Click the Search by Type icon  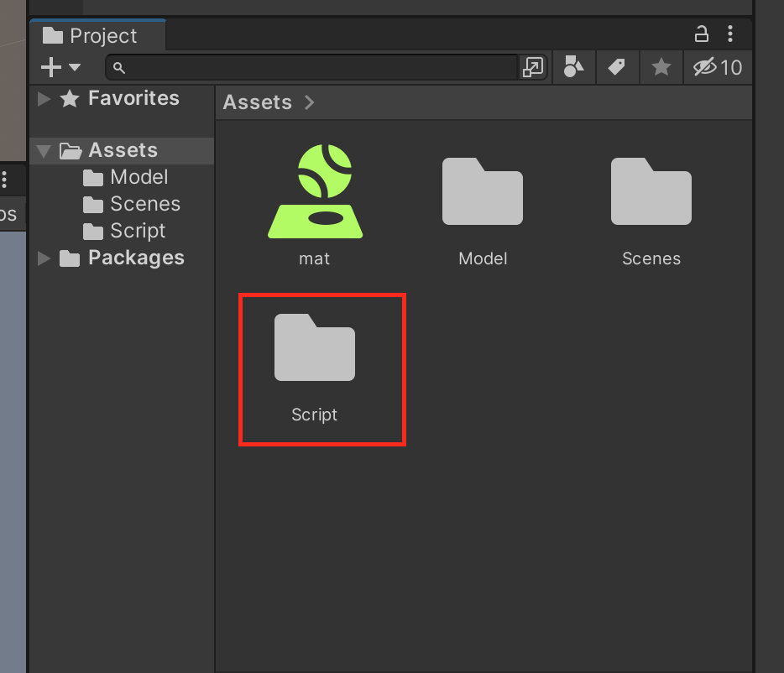(573, 67)
